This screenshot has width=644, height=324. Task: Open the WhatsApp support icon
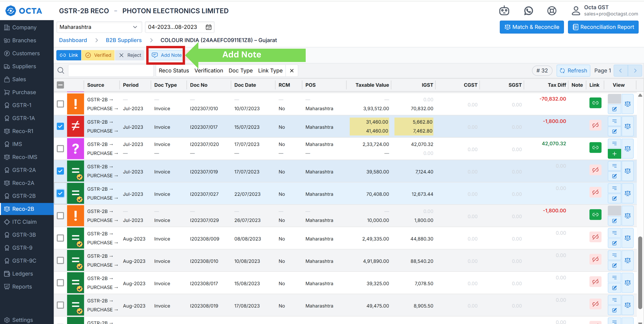click(528, 11)
